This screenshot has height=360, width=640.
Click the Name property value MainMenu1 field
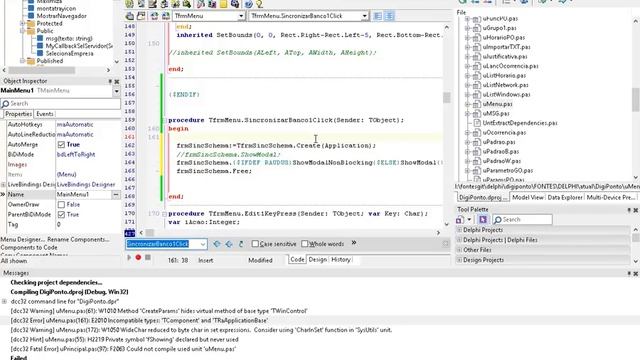point(83,195)
